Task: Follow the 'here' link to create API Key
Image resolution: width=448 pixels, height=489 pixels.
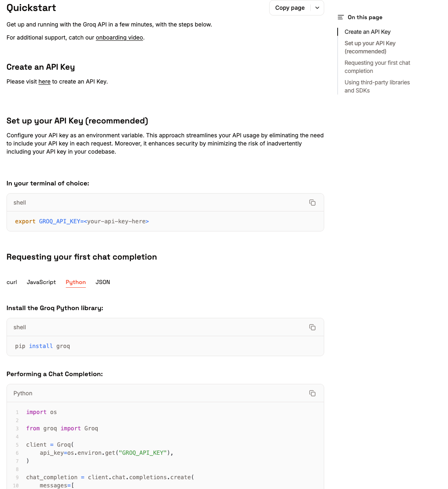Action: (44, 81)
